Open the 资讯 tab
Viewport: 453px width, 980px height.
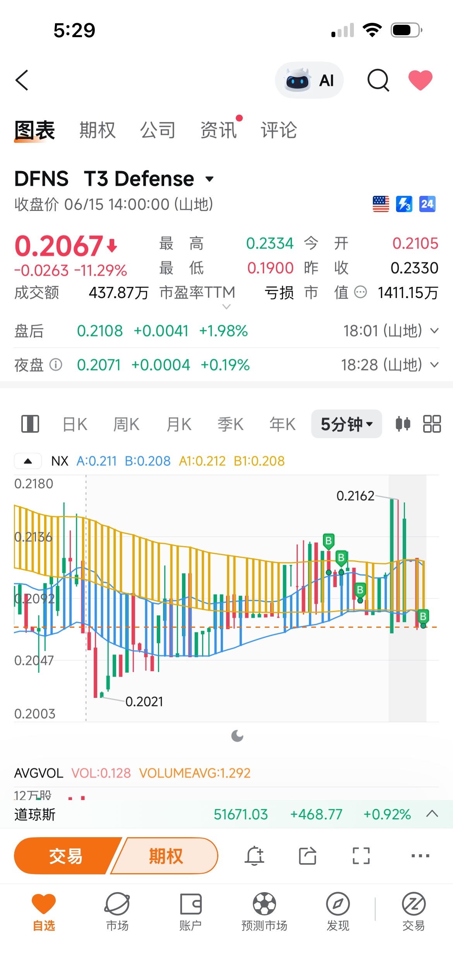click(218, 130)
